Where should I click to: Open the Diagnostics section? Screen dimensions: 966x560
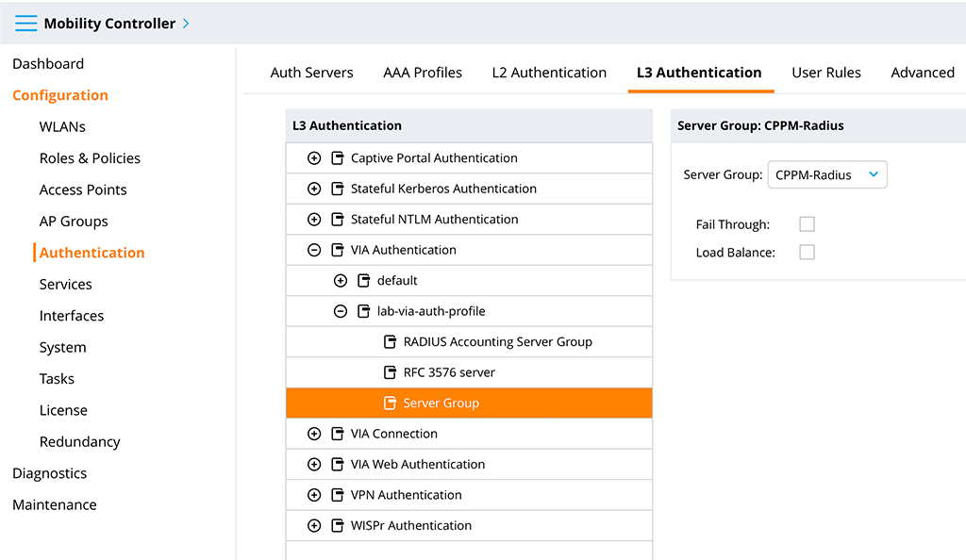[x=49, y=473]
